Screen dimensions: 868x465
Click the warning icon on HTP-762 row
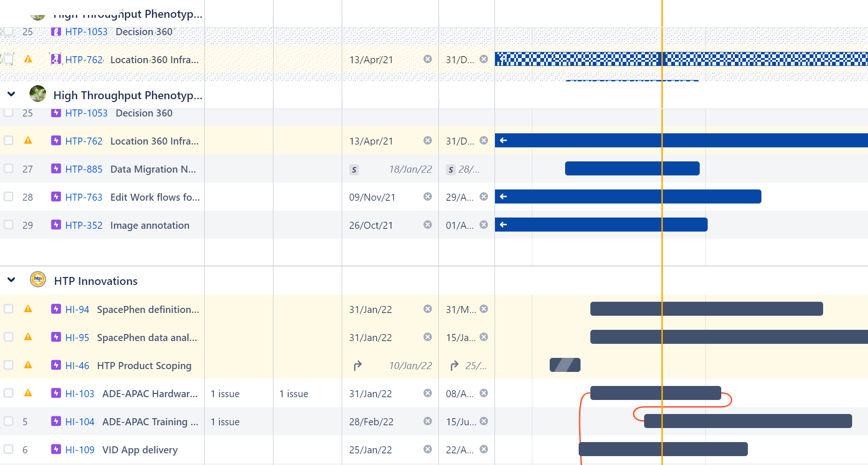(28, 140)
